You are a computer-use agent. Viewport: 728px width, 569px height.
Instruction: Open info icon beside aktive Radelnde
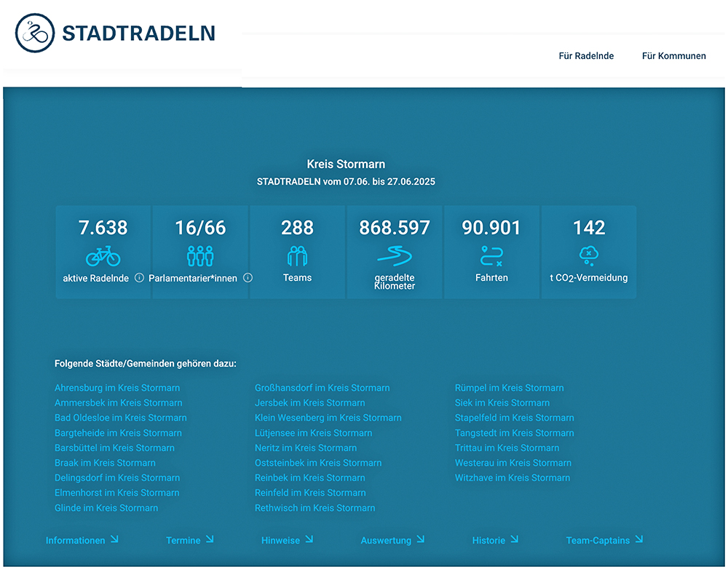[x=139, y=277]
